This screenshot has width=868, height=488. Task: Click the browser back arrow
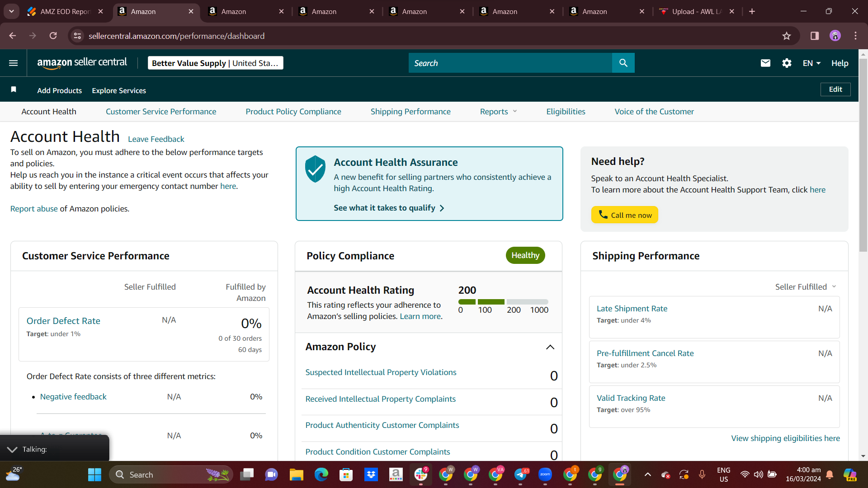(x=13, y=36)
